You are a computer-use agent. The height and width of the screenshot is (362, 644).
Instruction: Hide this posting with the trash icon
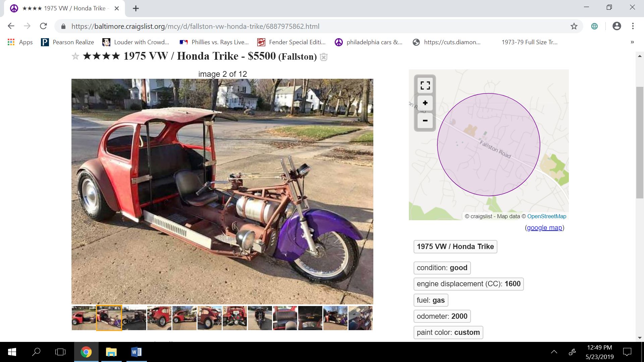323,57
